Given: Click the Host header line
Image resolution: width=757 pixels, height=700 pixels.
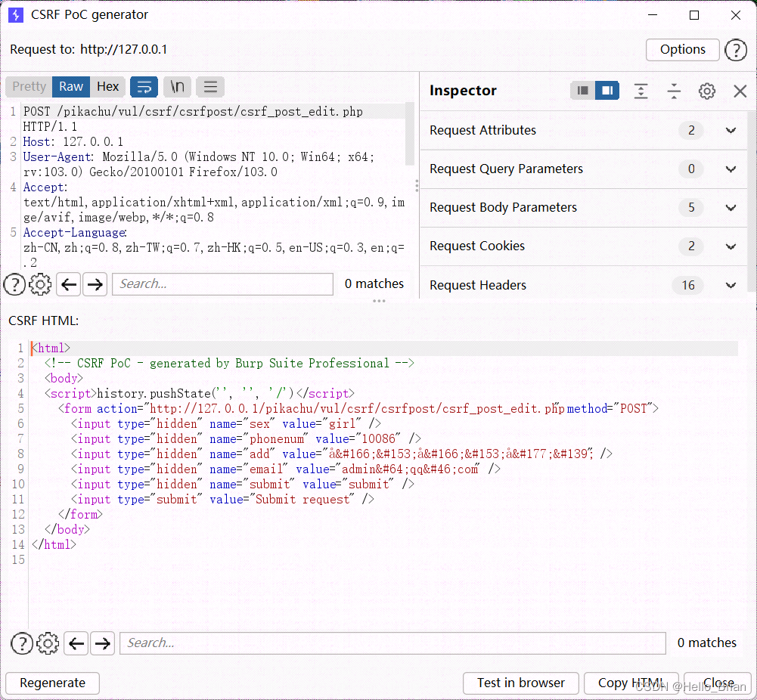Looking at the screenshot, I should [x=73, y=142].
